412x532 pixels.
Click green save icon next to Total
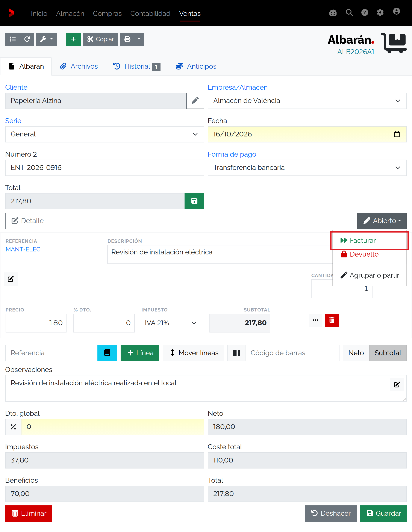[194, 201]
